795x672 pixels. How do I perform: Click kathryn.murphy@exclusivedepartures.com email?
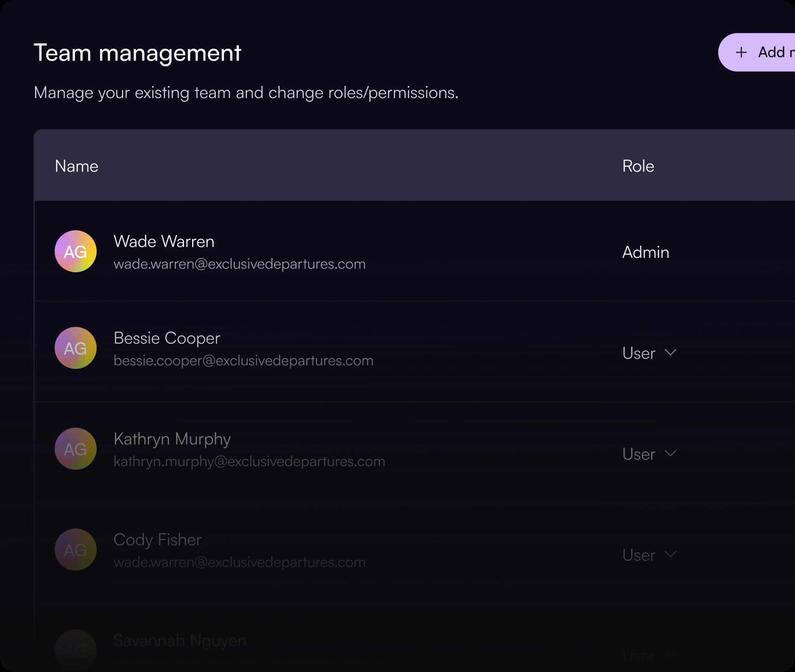pyautogui.click(x=249, y=462)
